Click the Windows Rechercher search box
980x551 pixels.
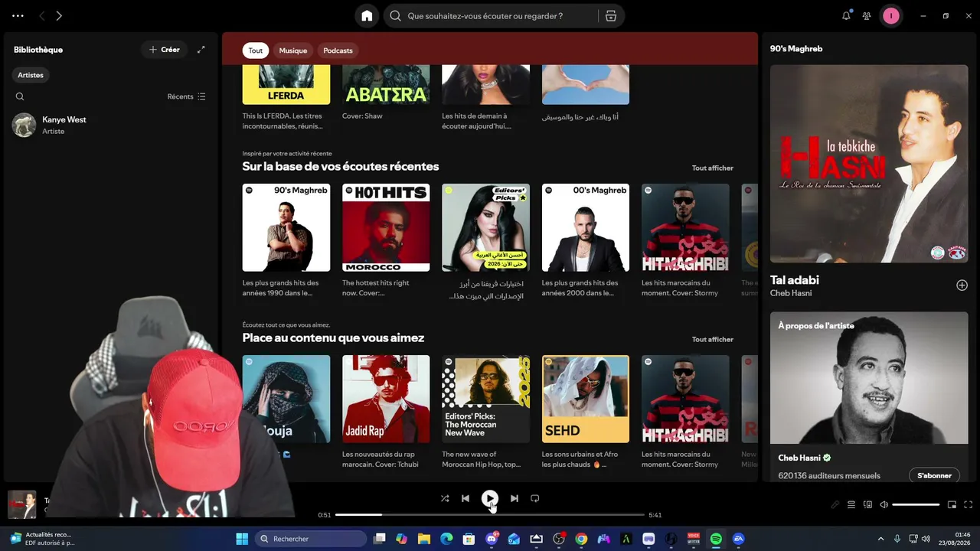tap(311, 539)
